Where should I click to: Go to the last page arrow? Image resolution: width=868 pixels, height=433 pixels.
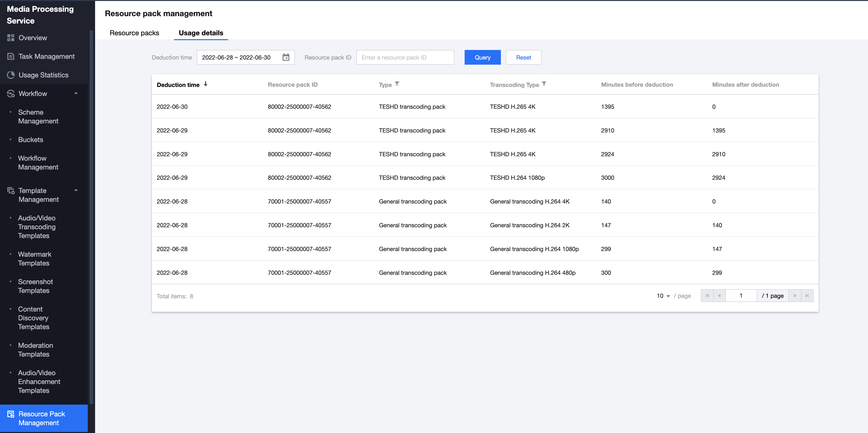(x=807, y=296)
